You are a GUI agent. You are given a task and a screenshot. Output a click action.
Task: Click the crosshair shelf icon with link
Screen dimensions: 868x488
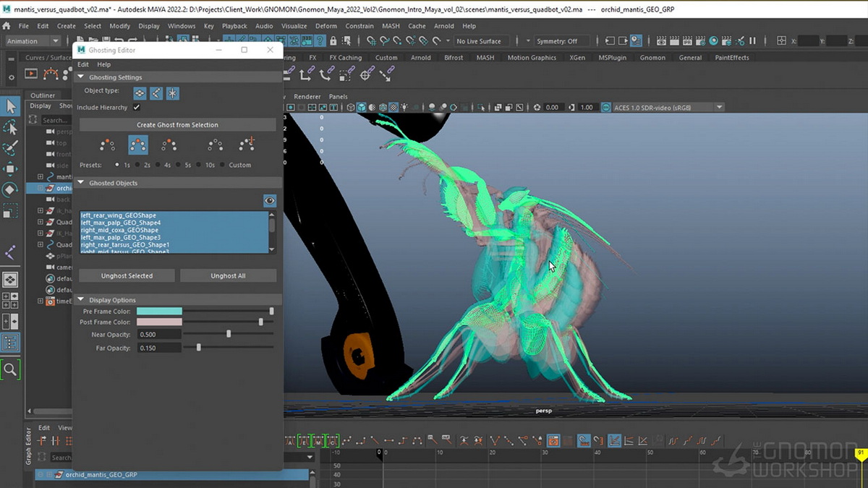click(367, 73)
